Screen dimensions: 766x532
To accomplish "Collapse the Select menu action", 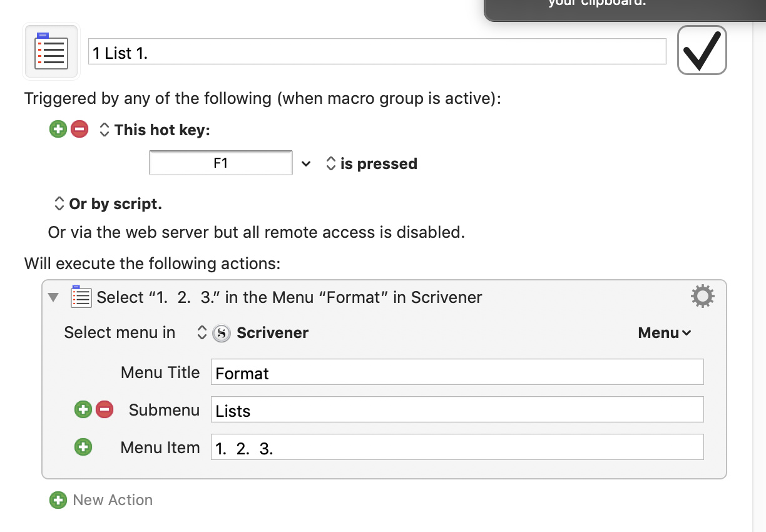I will (x=54, y=297).
